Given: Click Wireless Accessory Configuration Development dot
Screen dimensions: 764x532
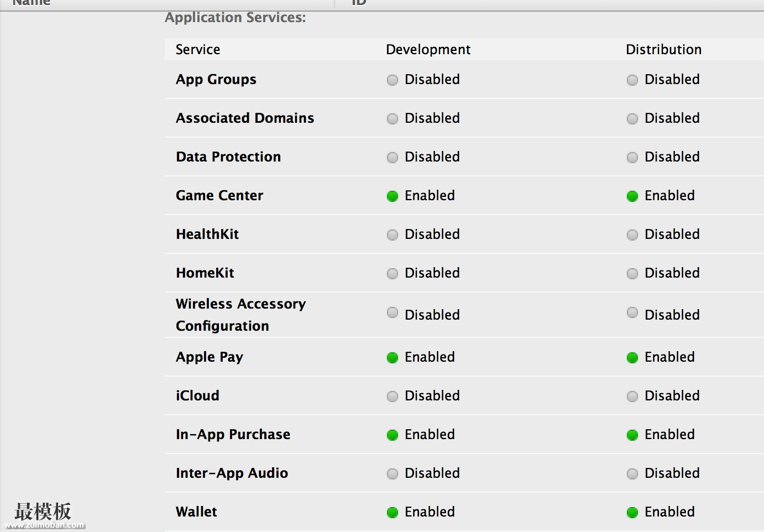Looking at the screenshot, I should point(393,312).
